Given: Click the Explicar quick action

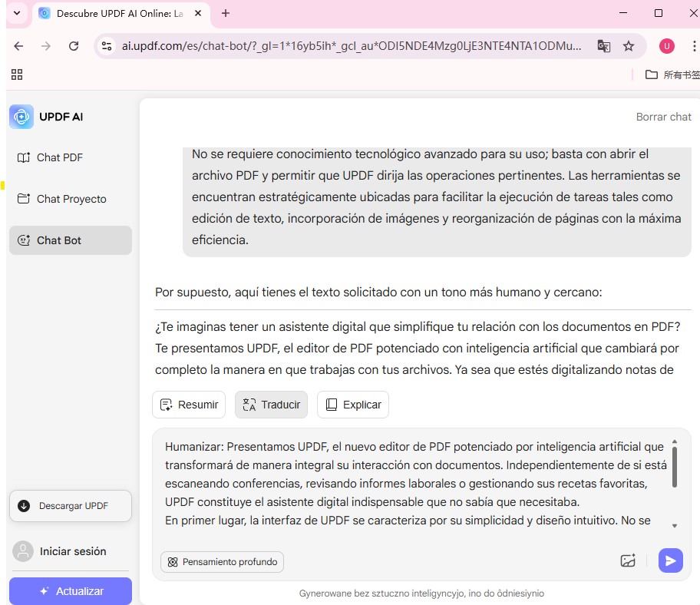Looking at the screenshot, I should click(353, 405).
